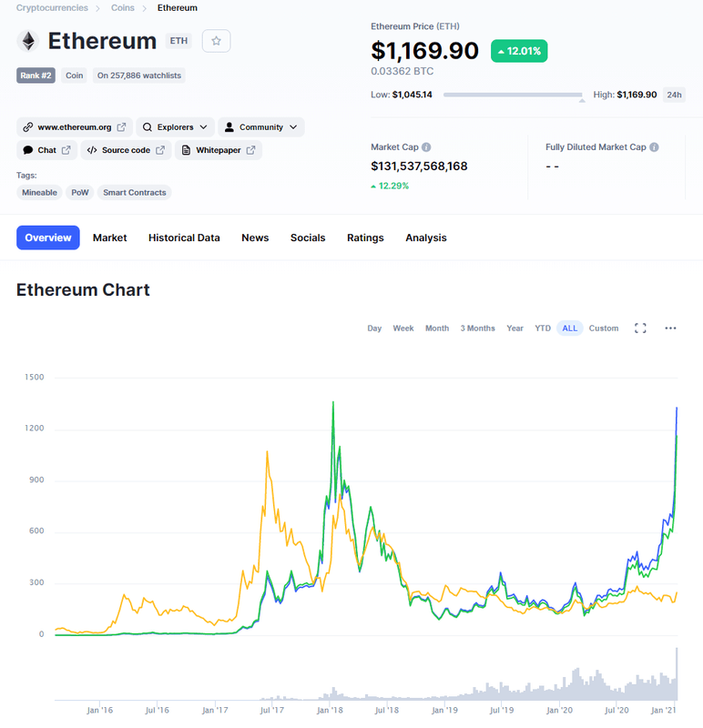Open the chart fullscreen icon
The width and height of the screenshot is (703, 728).
tap(640, 329)
